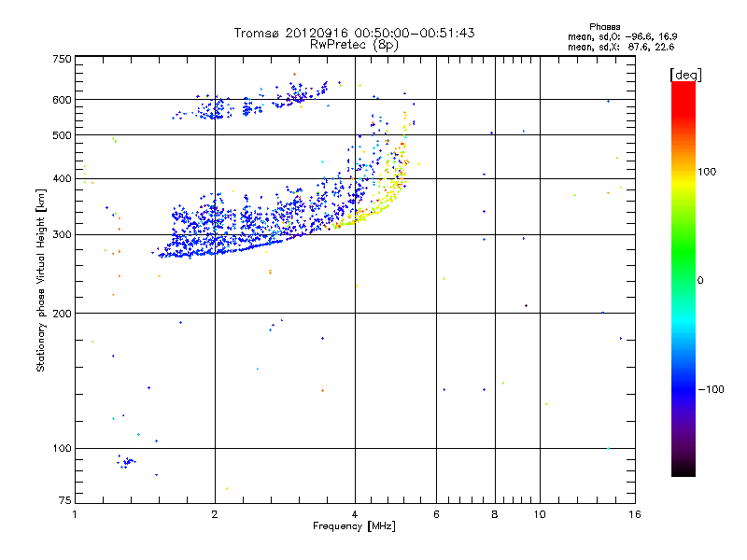Click the y-axis tick label '100'
This screenshot has width=747, height=560.
pyautogui.click(x=62, y=449)
